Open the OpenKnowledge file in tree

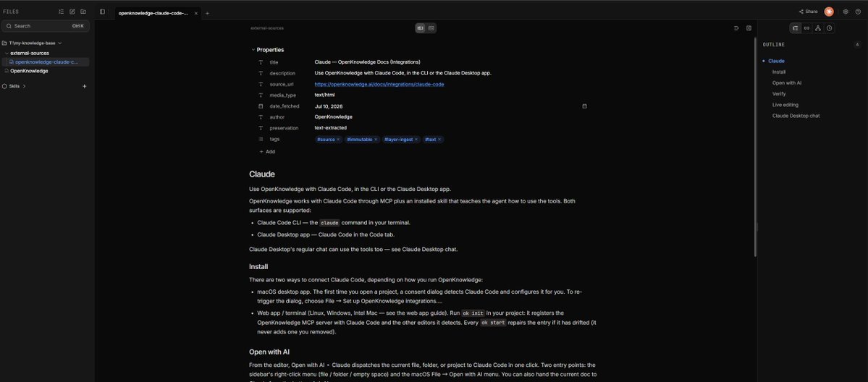point(29,71)
